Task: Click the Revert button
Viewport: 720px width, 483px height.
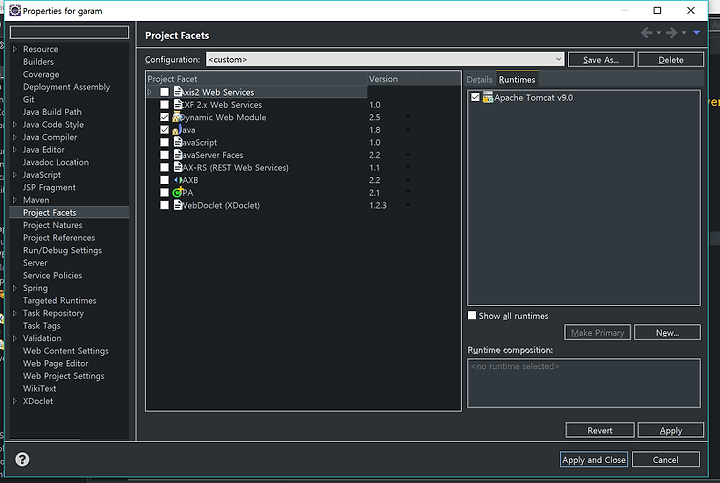Action: click(600, 430)
